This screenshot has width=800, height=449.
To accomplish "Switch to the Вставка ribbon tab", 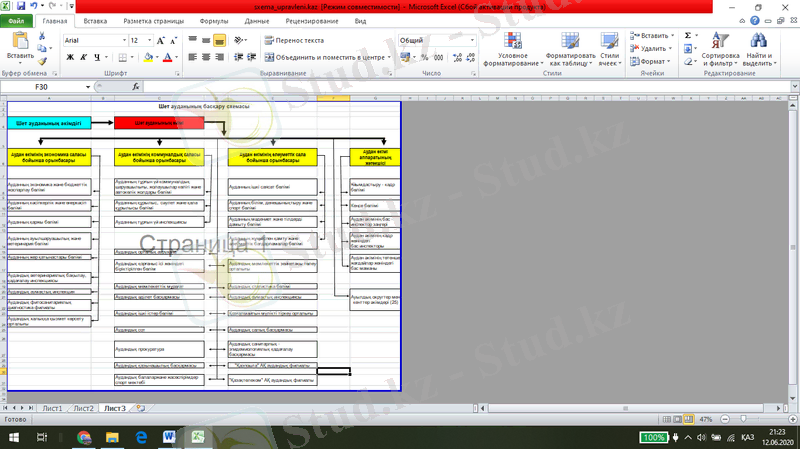I will click(96, 20).
